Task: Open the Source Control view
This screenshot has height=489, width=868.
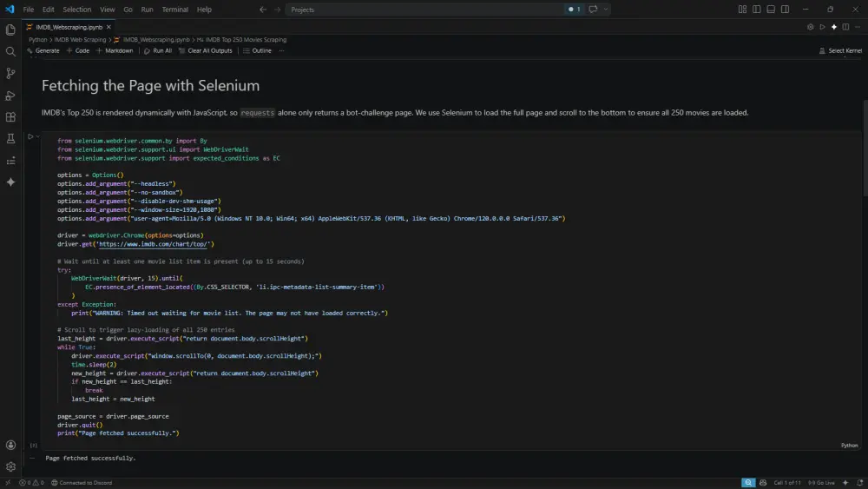Action: [x=10, y=73]
